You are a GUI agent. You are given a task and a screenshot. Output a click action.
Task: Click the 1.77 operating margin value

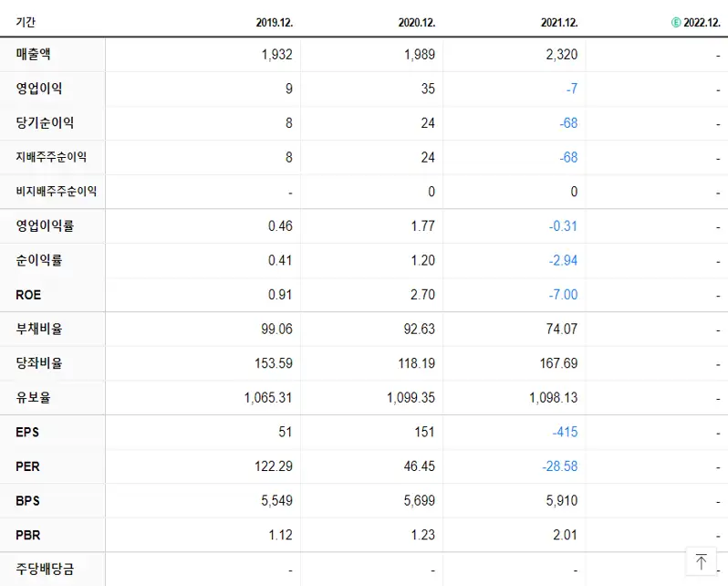point(423,226)
